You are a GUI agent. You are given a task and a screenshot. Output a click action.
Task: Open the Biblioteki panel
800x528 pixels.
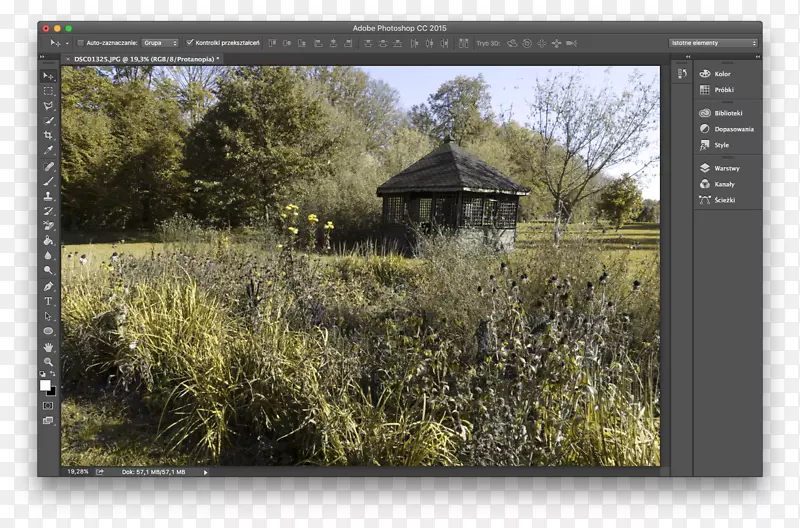[727, 113]
